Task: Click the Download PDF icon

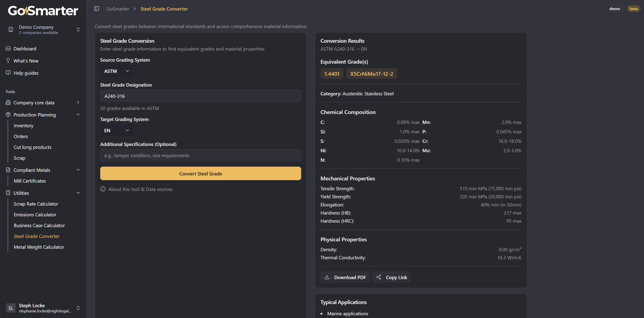Action: tap(327, 277)
